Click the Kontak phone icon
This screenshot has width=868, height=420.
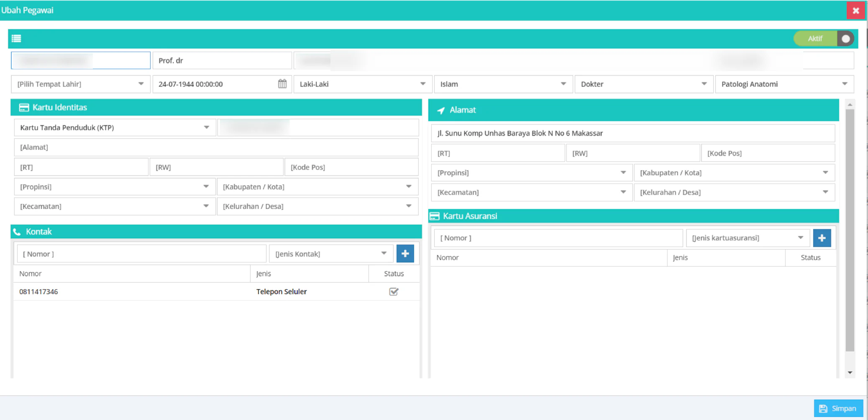click(x=17, y=232)
